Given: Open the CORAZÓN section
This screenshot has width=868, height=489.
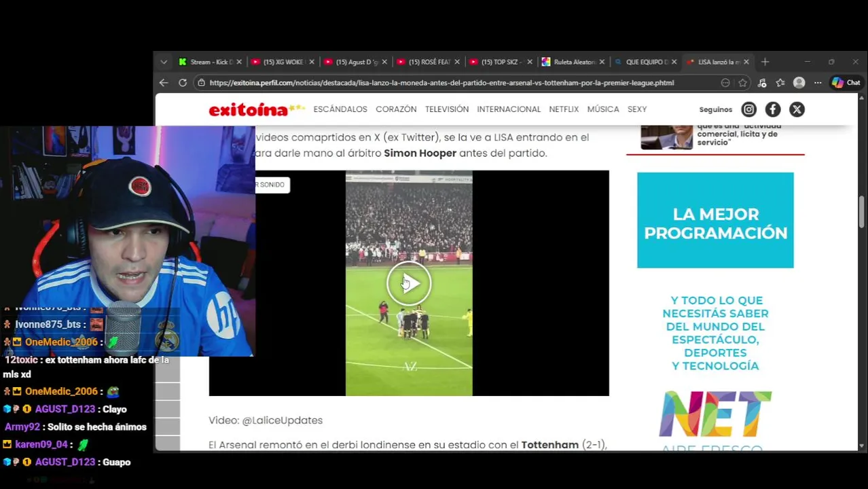Looking at the screenshot, I should point(396,109).
